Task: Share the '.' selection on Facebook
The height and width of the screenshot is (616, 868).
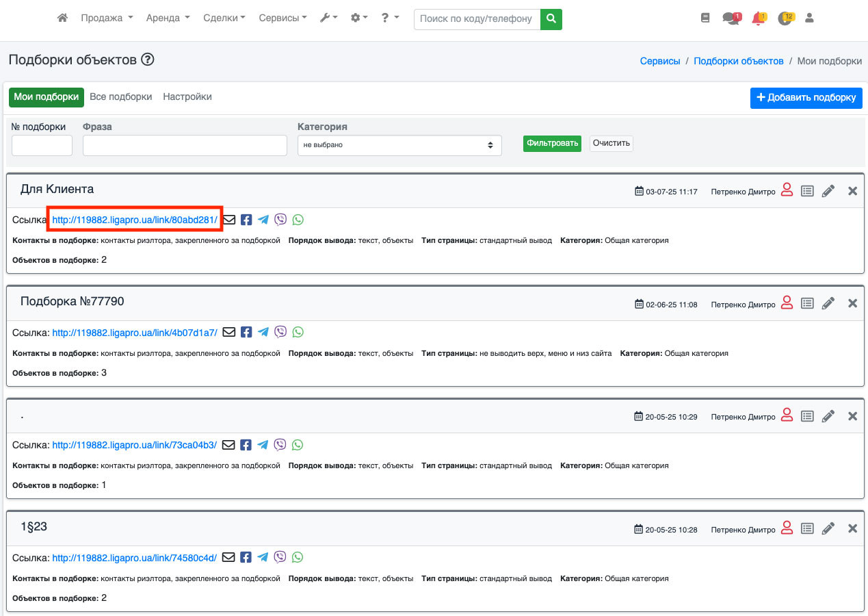Action: (x=246, y=445)
